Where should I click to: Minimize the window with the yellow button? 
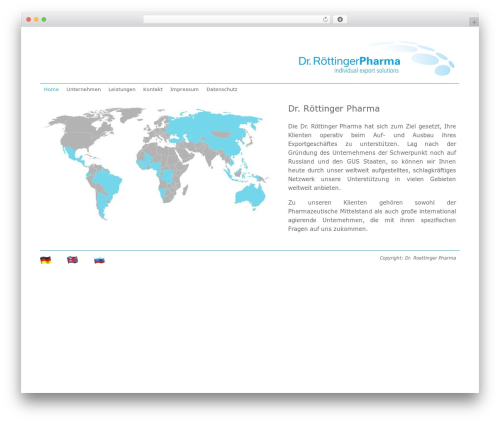36,19
